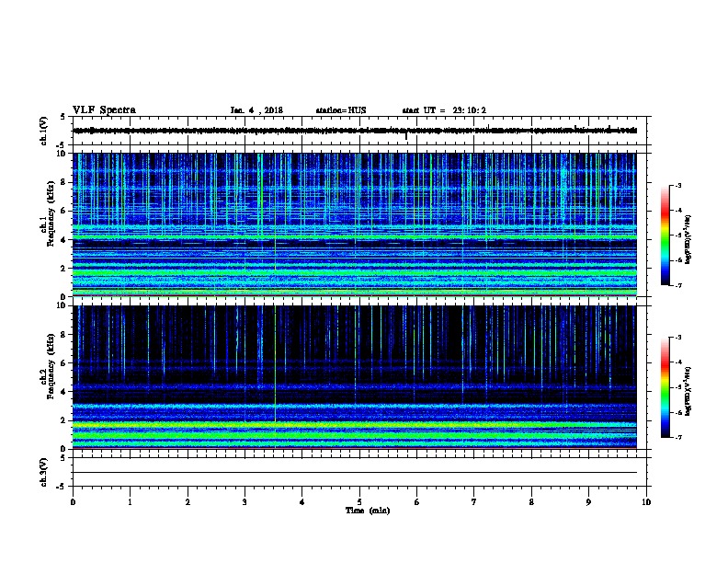The width and height of the screenshot is (728, 563).
Task: Click the ch.2 frequency axis "6" tick label
Action: click(x=63, y=363)
